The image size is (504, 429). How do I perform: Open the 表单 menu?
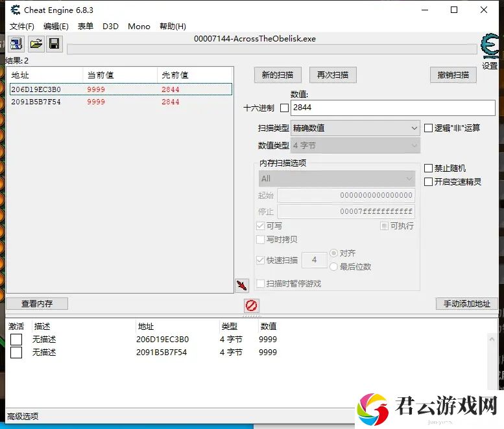point(86,27)
